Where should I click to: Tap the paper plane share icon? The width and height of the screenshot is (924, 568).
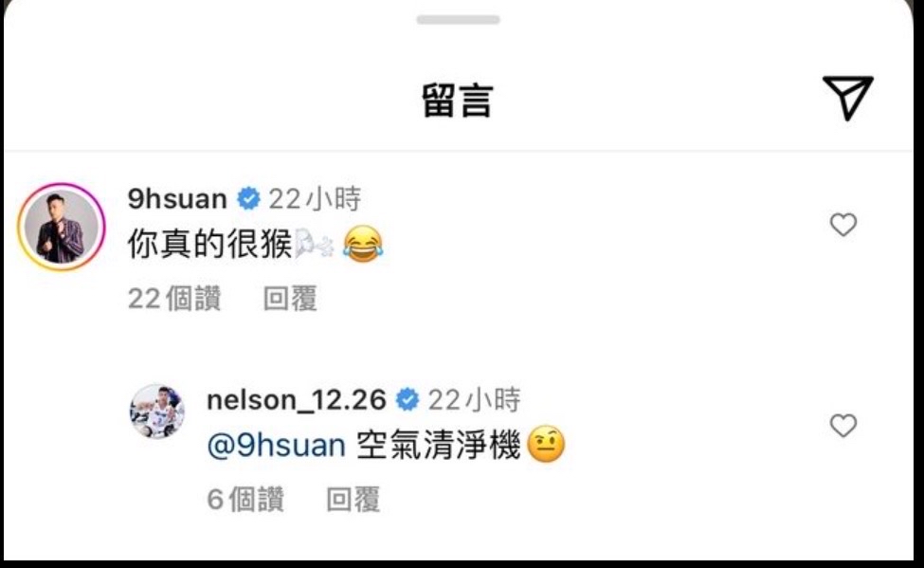pyautogui.click(x=847, y=98)
